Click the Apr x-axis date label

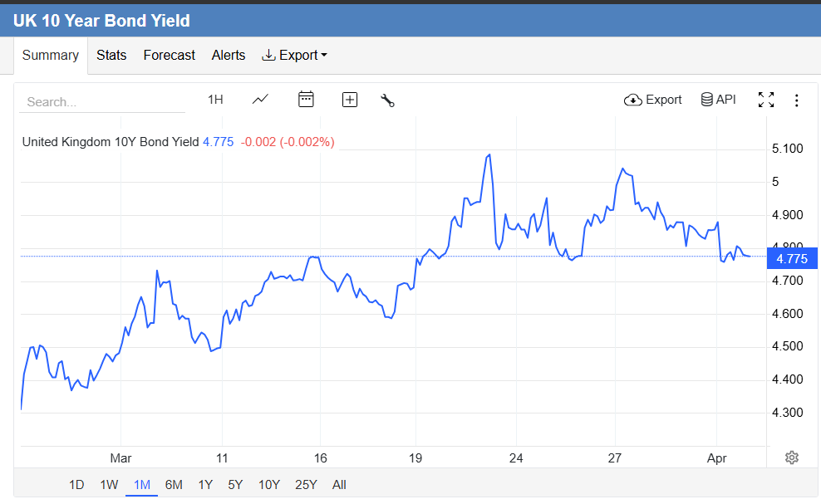(716, 458)
